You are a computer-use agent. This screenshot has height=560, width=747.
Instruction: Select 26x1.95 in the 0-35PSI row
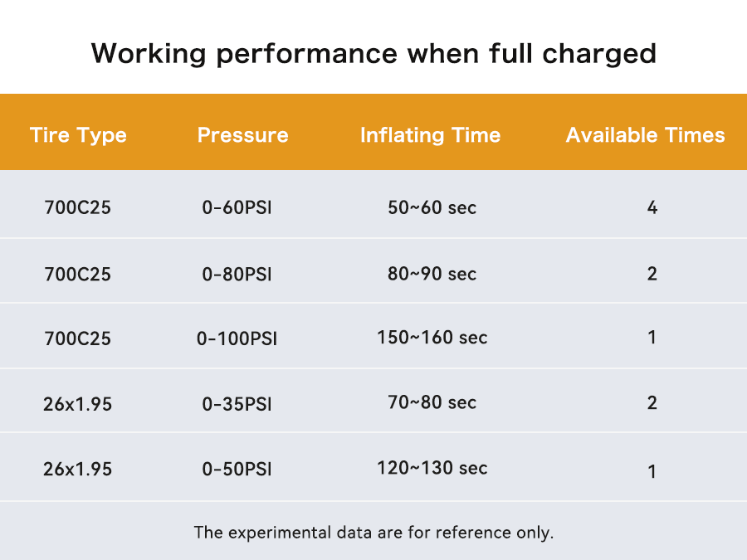77,404
